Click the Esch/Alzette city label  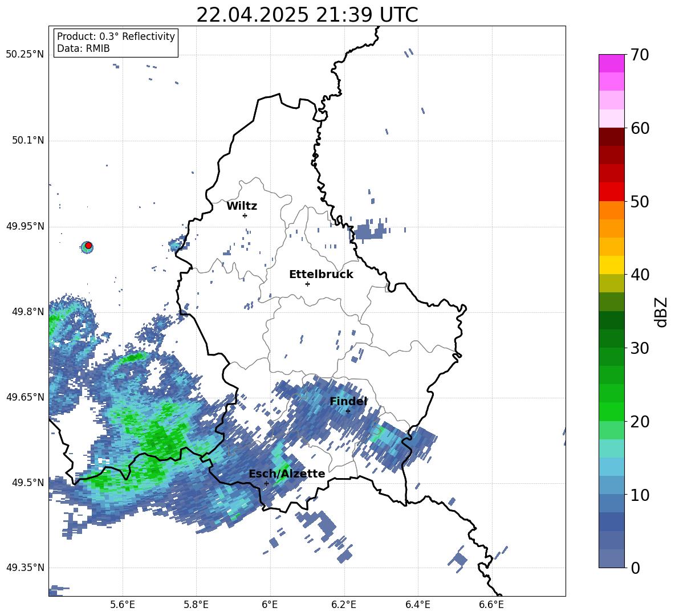(287, 474)
